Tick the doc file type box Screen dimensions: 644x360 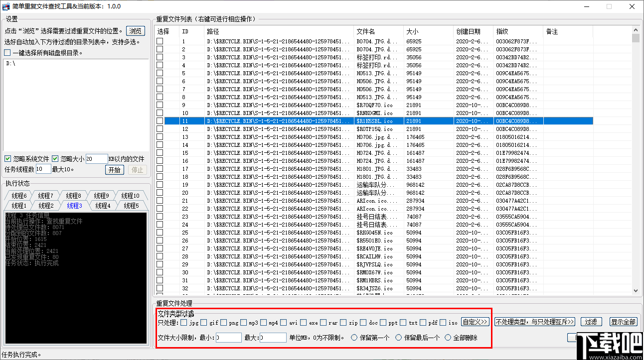click(363, 322)
